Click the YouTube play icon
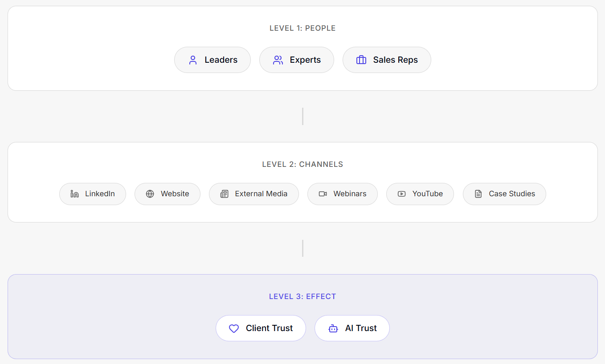This screenshot has width=605, height=364. point(402,194)
